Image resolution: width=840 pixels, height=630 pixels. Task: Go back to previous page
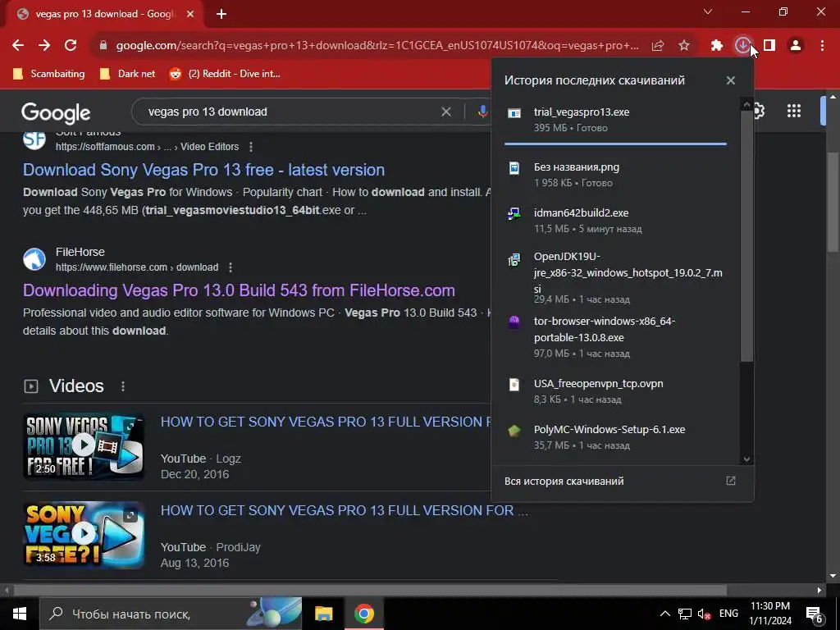pyautogui.click(x=18, y=46)
